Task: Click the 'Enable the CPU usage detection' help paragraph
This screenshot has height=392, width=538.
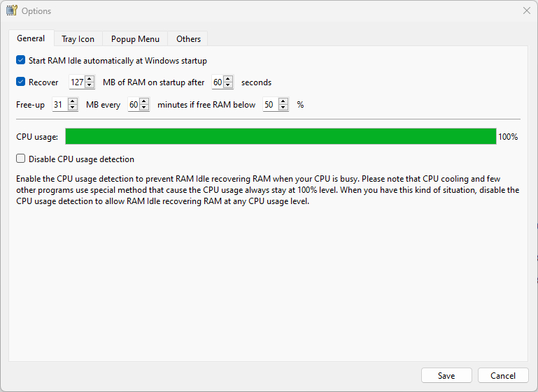Action: point(268,190)
